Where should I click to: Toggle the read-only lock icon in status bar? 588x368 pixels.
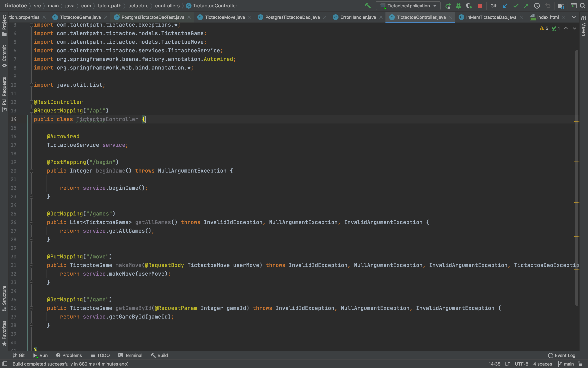[x=580, y=364]
